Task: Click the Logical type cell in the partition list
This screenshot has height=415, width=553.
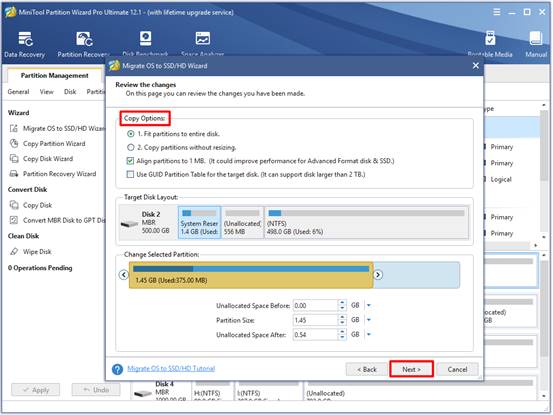Action: click(501, 179)
